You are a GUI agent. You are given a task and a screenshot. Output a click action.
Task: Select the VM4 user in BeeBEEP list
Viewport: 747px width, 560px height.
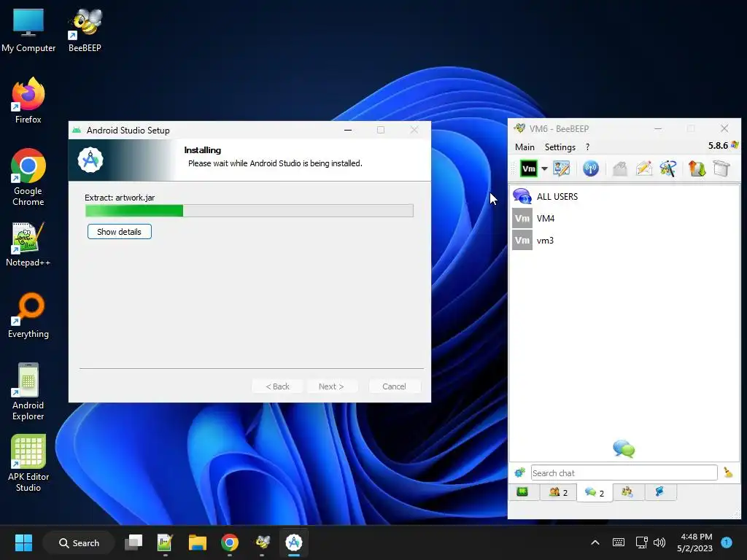(x=624, y=219)
